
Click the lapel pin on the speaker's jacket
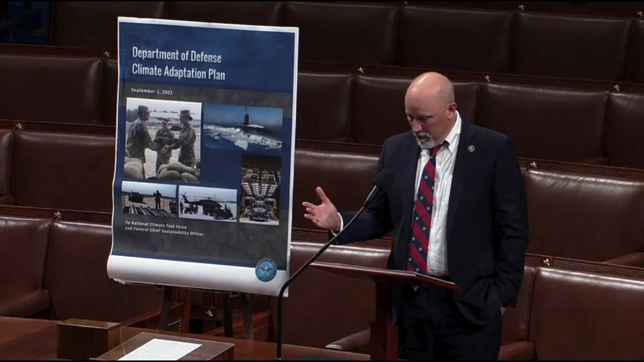[470, 148]
